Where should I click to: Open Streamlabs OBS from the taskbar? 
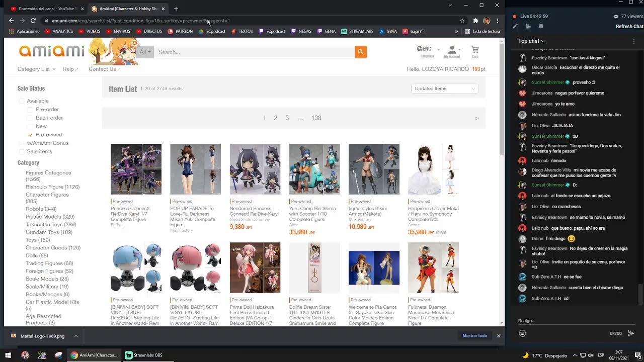(143, 355)
